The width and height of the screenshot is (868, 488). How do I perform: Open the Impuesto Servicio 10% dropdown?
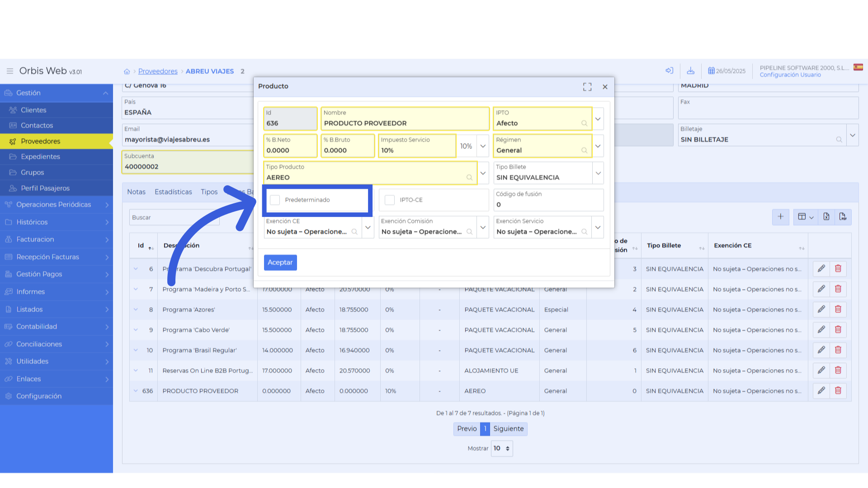483,146
